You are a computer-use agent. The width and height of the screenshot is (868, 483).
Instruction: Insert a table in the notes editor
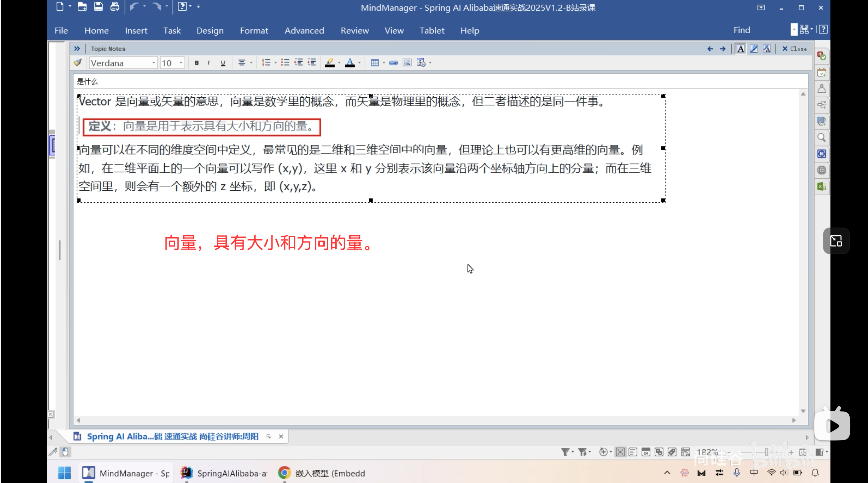click(375, 63)
